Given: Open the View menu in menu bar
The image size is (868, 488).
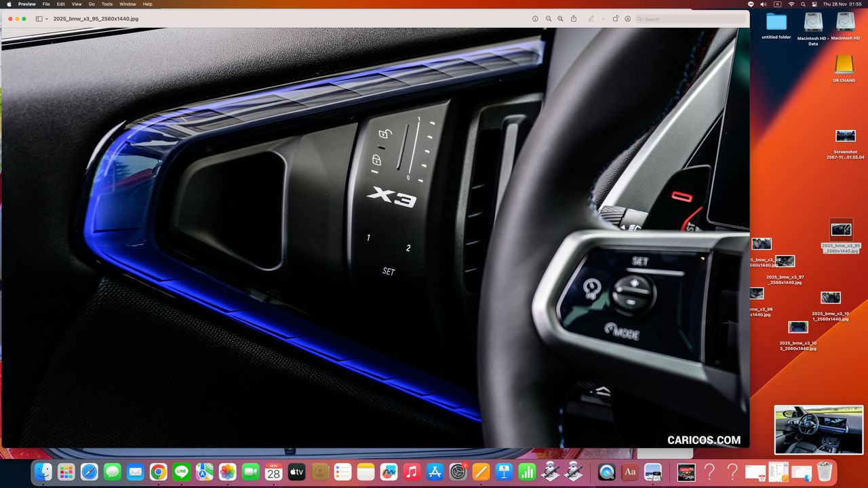Looking at the screenshot, I should [77, 4].
